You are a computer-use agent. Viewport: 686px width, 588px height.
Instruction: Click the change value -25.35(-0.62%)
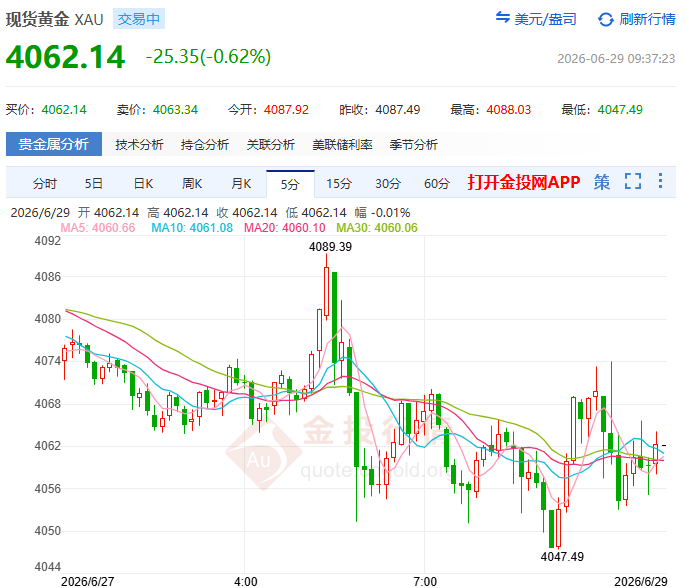tap(208, 56)
